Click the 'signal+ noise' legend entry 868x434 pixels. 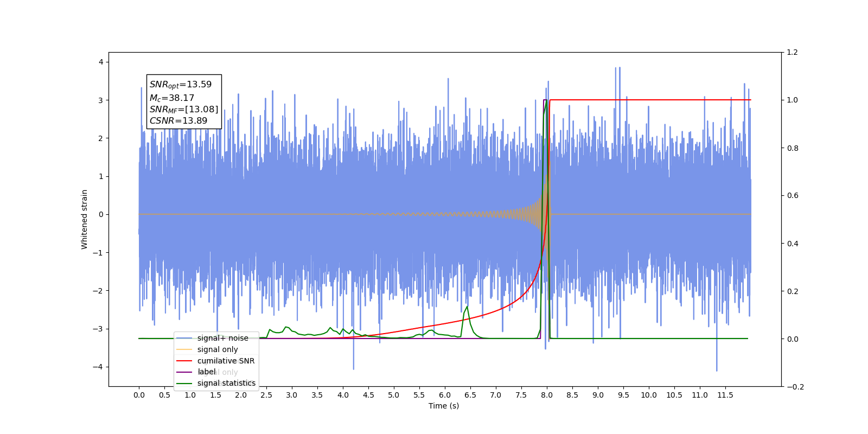(222, 338)
